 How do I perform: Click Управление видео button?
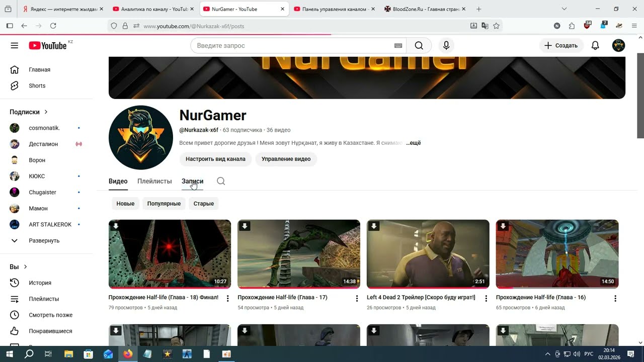click(286, 159)
